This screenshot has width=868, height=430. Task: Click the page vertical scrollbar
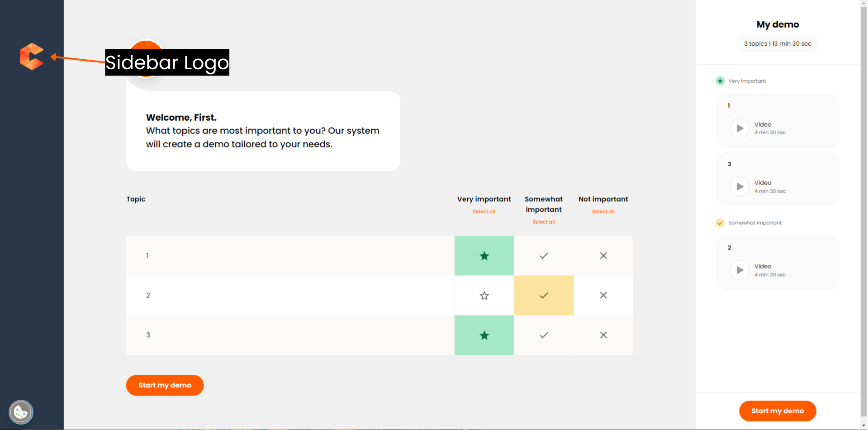863,213
